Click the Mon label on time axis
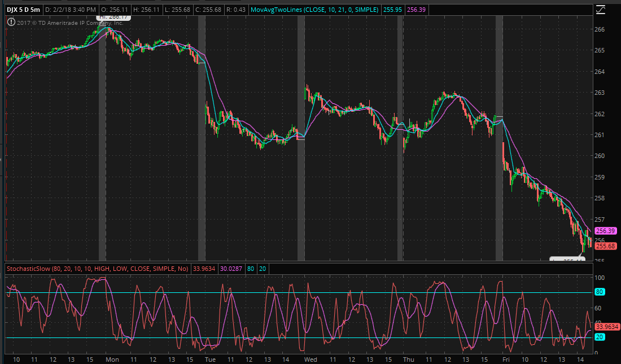The image size is (621, 364). (112, 359)
